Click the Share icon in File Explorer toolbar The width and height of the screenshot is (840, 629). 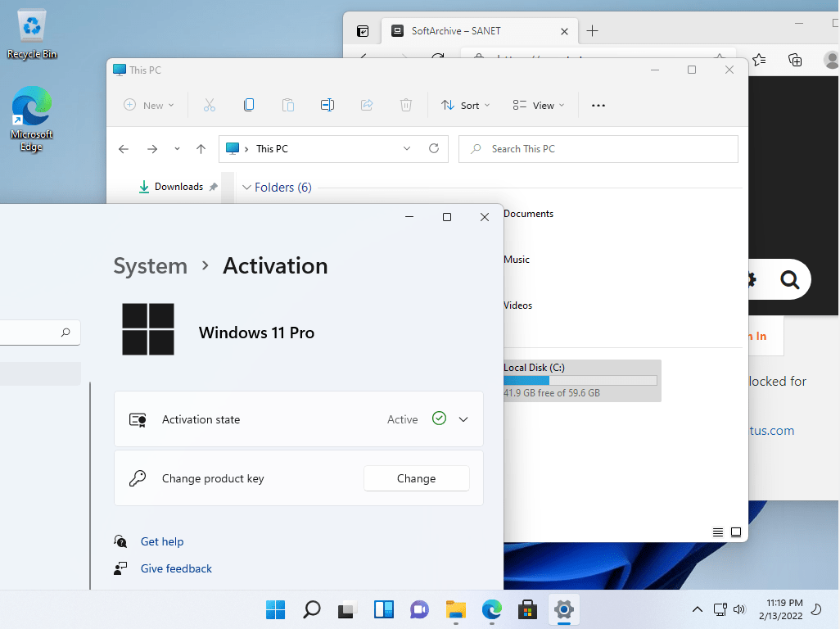click(x=367, y=105)
